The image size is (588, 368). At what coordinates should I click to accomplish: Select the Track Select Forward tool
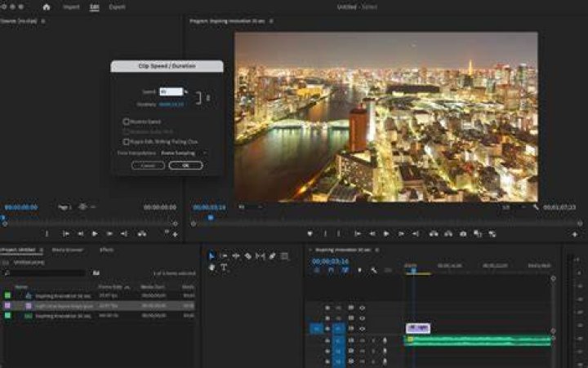(224, 256)
